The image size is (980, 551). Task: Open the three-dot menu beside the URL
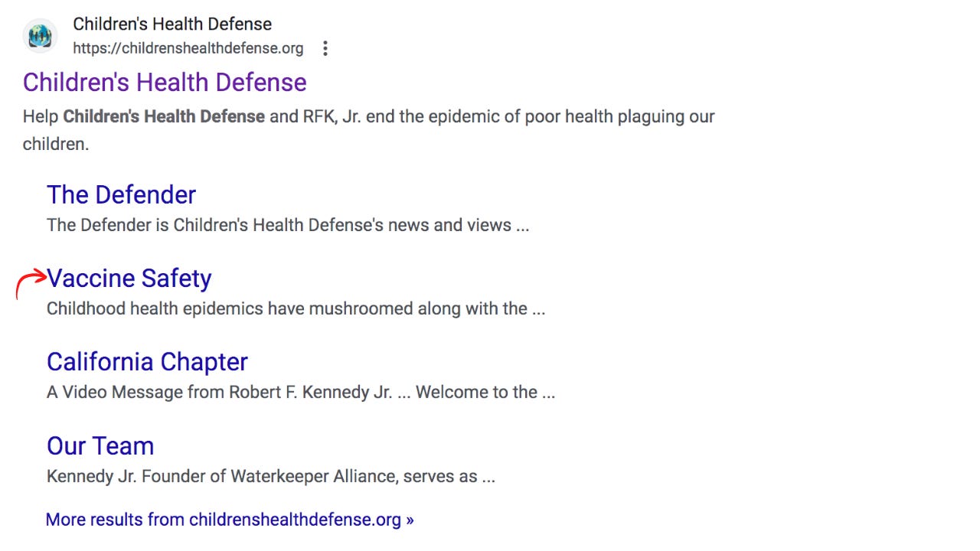325,49
